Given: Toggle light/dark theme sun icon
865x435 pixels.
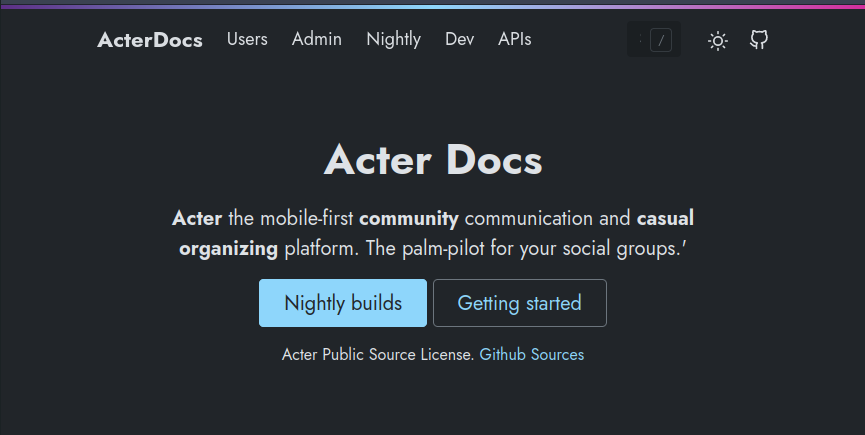Looking at the screenshot, I should pos(718,41).
